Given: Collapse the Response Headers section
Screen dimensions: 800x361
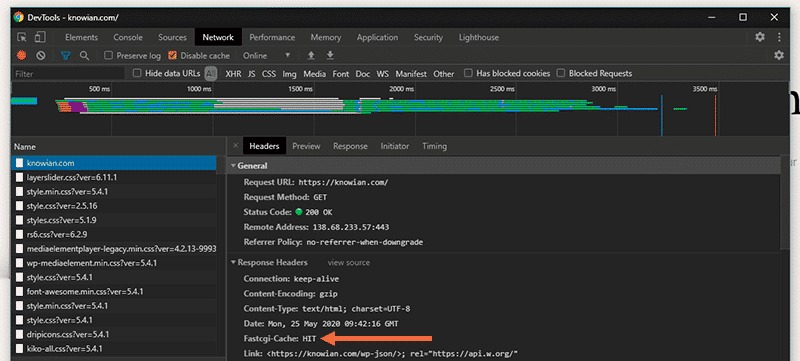Looking at the screenshot, I should [x=233, y=263].
